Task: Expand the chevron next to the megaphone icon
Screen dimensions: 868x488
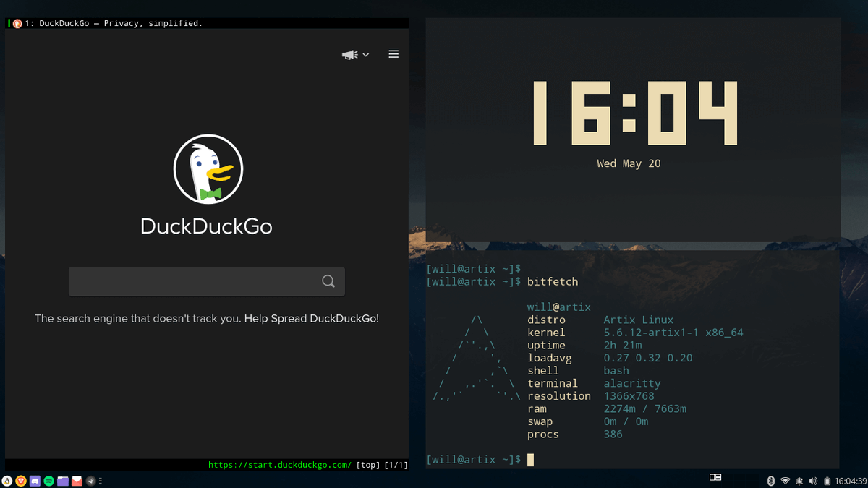Action: pyautogui.click(x=365, y=54)
